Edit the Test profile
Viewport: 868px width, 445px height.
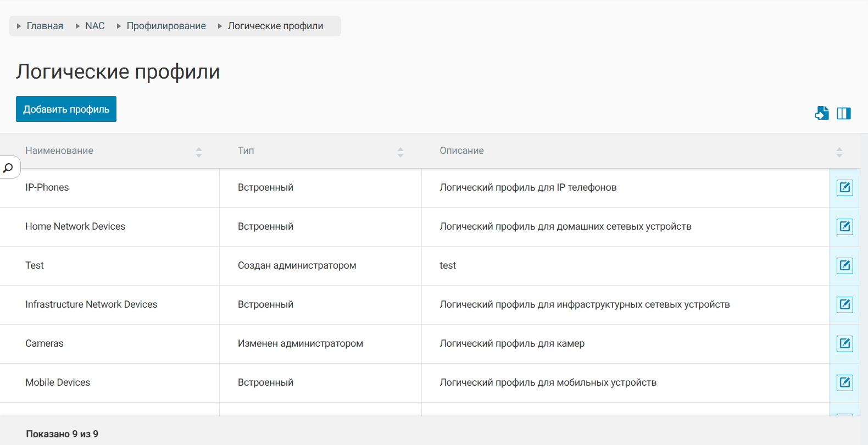[x=844, y=266]
